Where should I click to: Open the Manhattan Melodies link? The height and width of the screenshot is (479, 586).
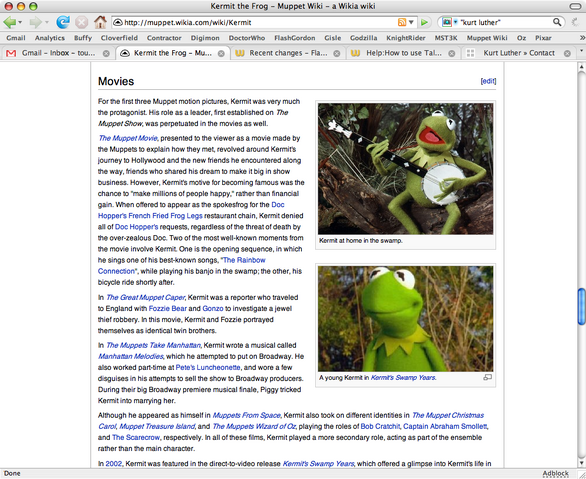click(x=130, y=356)
